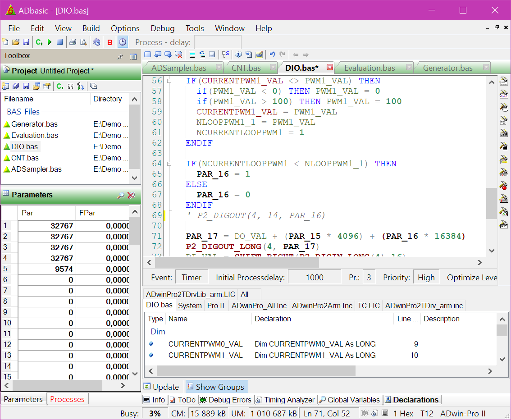The width and height of the screenshot is (511, 420).
Task: Open the Timing Analyzer tab
Action: pyautogui.click(x=285, y=400)
